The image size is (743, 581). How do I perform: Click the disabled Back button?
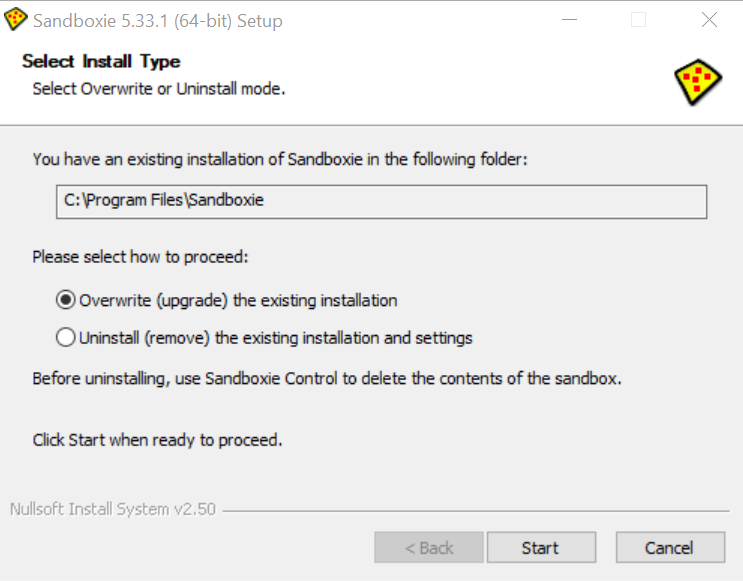pyautogui.click(x=429, y=547)
